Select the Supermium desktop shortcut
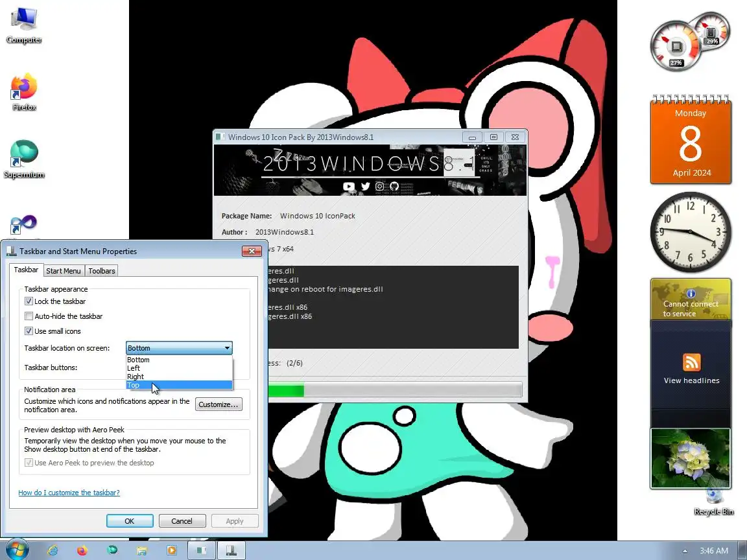The height and width of the screenshot is (560, 747). pos(24,159)
